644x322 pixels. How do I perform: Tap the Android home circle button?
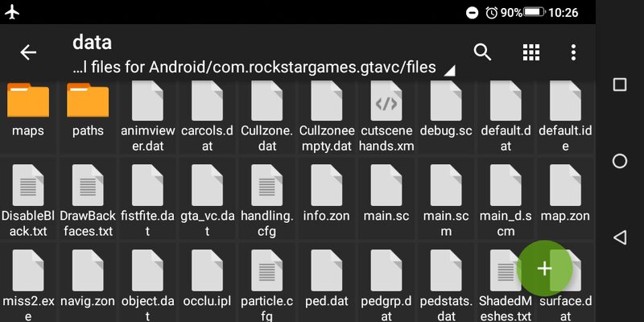tap(620, 161)
